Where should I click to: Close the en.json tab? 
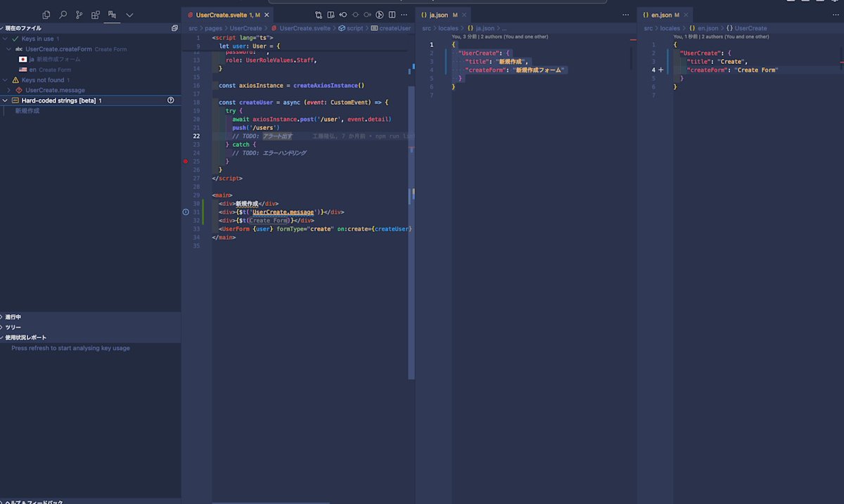(685, 15)
